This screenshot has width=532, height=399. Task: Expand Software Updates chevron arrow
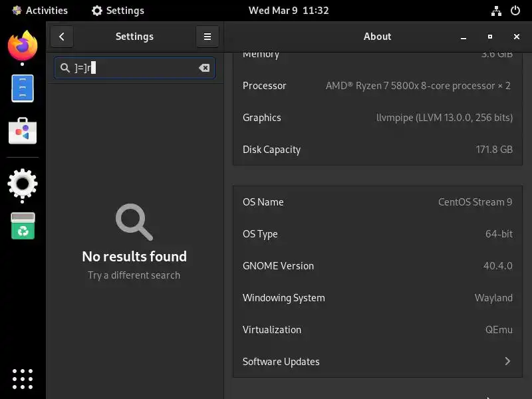507,361
